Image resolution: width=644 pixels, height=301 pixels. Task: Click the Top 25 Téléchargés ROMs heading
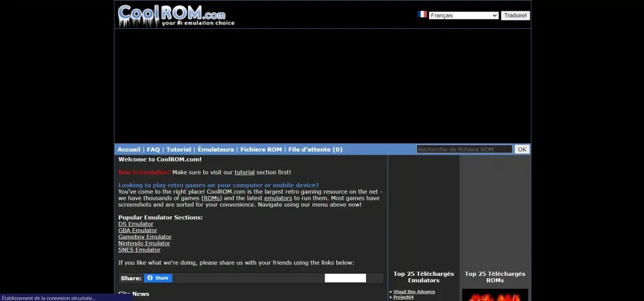[x=495, y=277]
